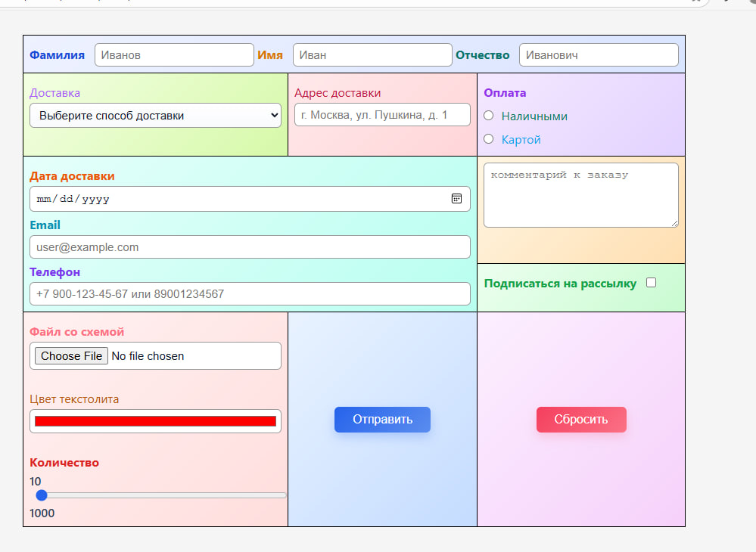This screenshot has width=756, height=552.
Task: Click the Email label
Action: click(45, 225)
